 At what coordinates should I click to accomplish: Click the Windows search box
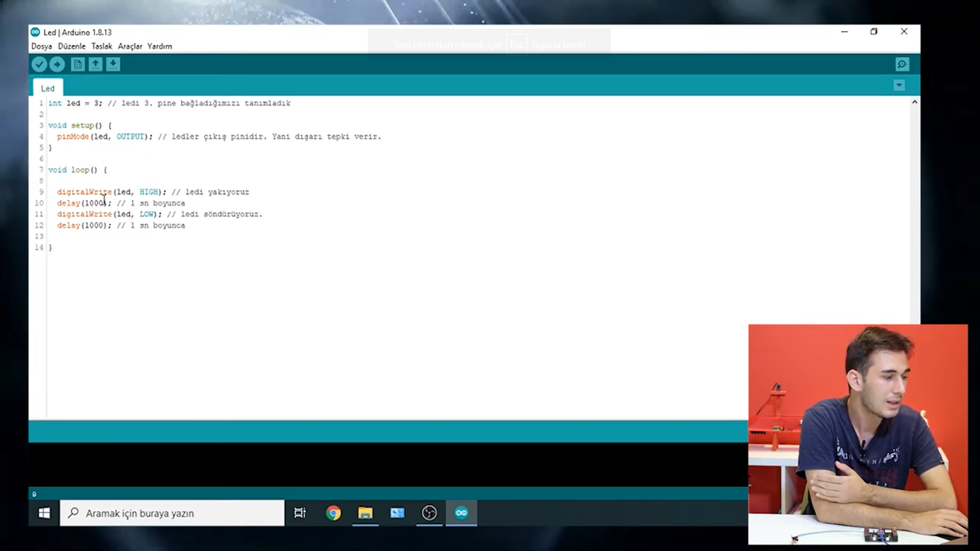pyautogui.click(x=172, y=513)
